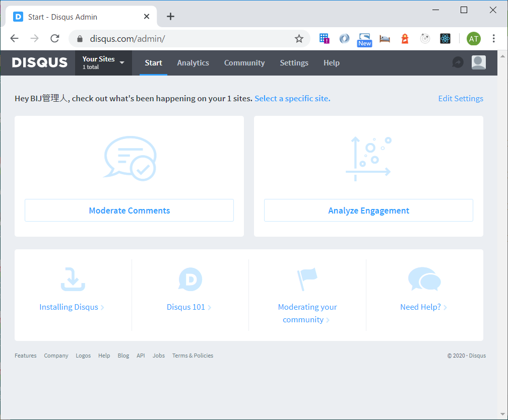Viewport: 508px width, 420px height.
Task: Open a new browser tab
Action: click(170, 17)
